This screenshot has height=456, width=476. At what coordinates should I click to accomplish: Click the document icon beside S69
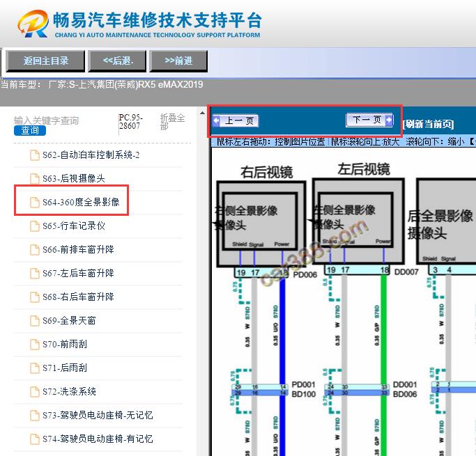coord(35,320)
